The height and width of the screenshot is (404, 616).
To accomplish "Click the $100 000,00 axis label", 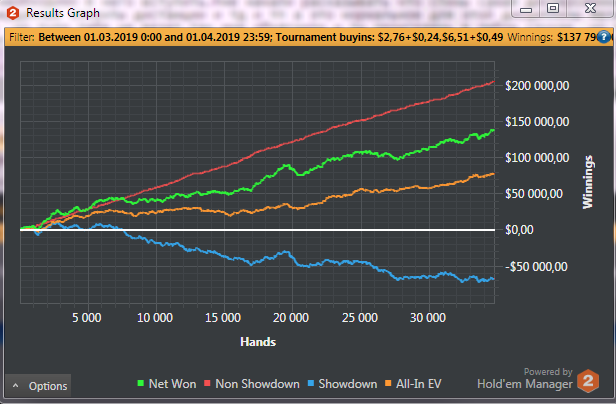I will (x=537, y=158).
